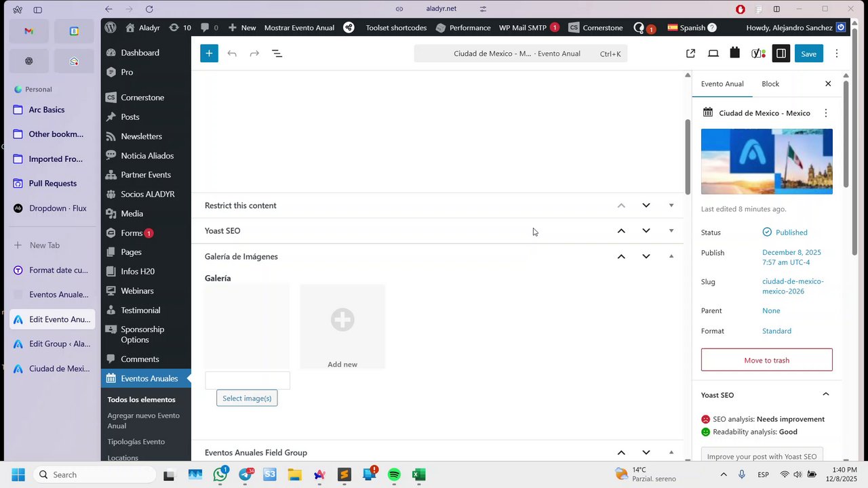Open the Dashboard admin menu
This screenshot has width=868, height=488.
140,52
